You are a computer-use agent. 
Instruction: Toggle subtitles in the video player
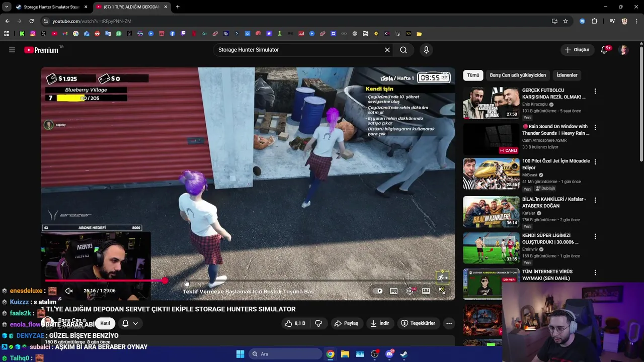pyautogui.click(x=394, y=291)
